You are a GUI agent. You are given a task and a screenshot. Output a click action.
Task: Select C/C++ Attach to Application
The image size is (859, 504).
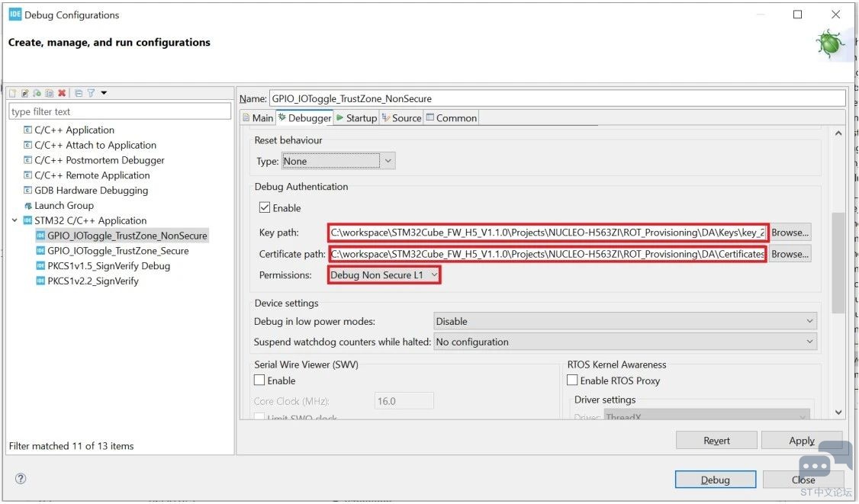pos(95,145)
